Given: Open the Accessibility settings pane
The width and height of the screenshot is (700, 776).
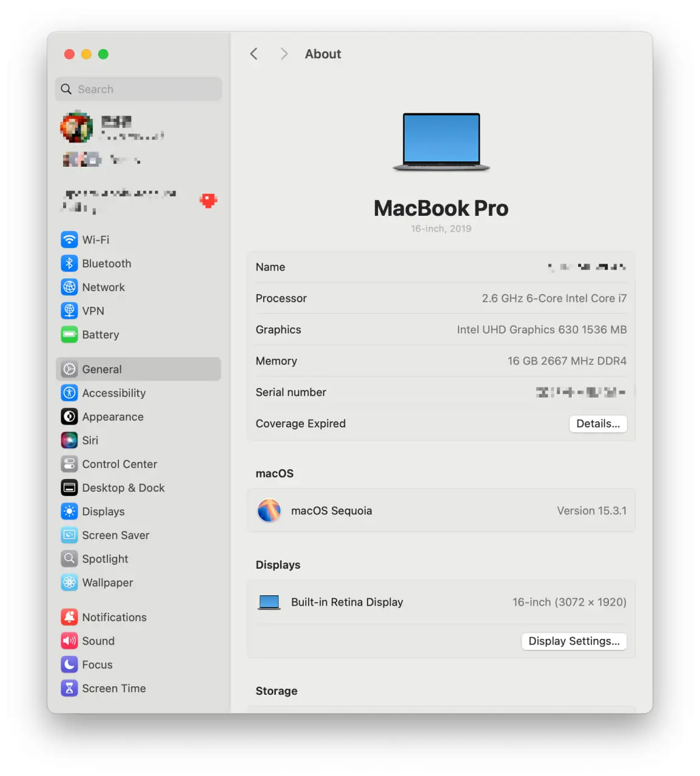Looking at the screenshot, I should [x=113, y=393].
